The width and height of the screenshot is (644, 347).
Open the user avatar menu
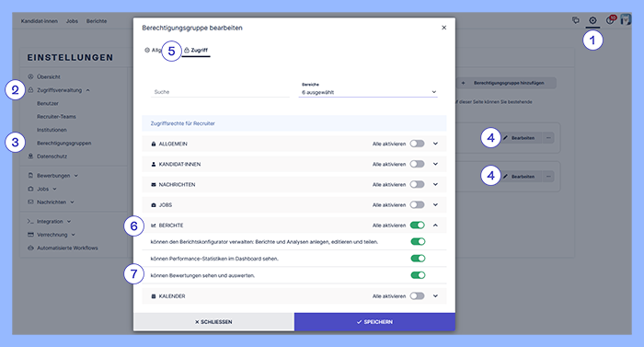(x=626, y=19)
